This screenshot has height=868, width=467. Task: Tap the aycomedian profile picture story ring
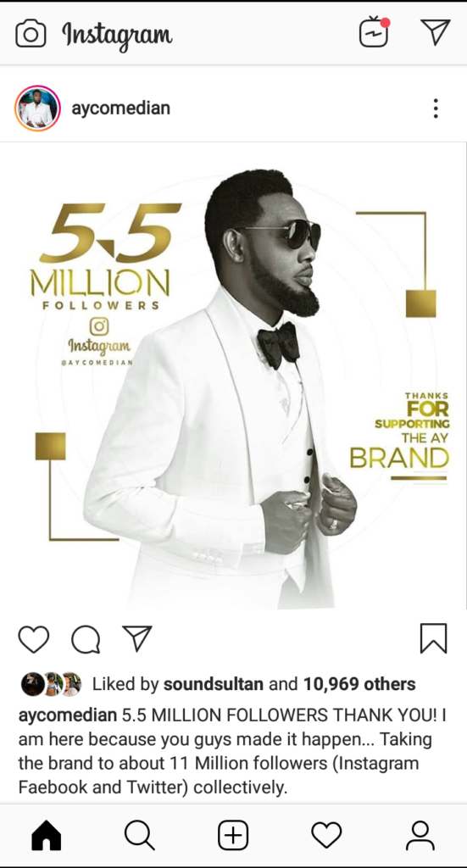(37, 108)
